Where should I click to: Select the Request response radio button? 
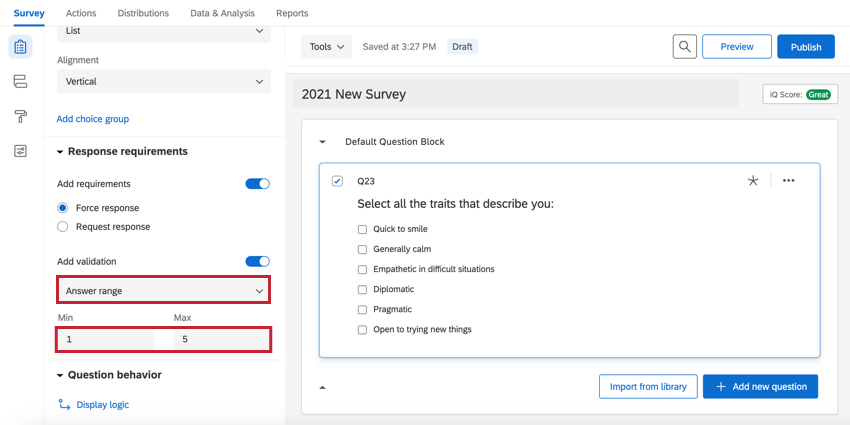click(x=63, y=227)
